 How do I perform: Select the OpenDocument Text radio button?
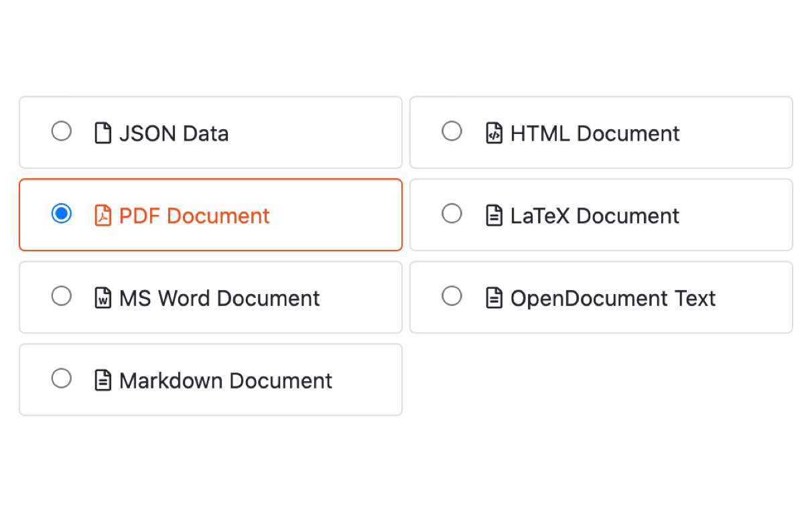452,296
